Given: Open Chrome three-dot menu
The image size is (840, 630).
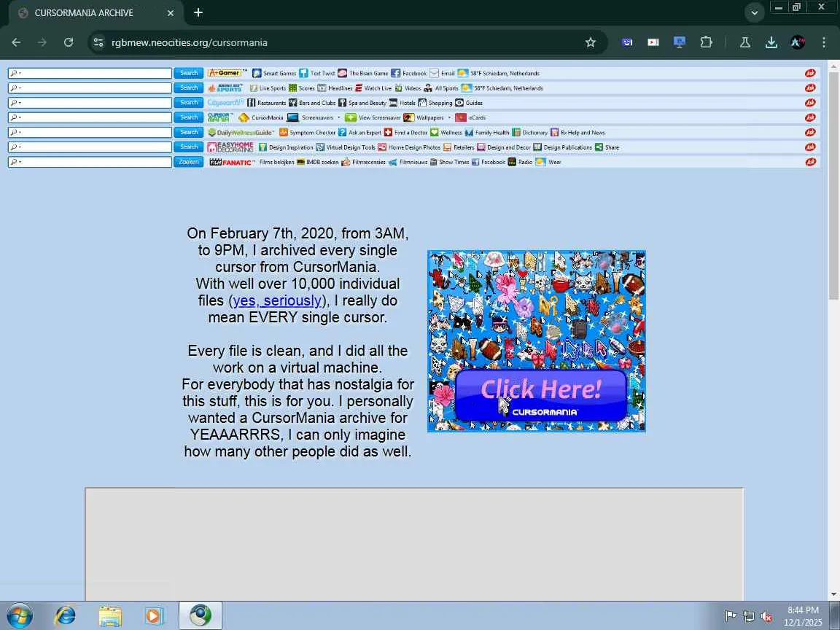Looking at the screenshot, I should click(x=824, y=42).
